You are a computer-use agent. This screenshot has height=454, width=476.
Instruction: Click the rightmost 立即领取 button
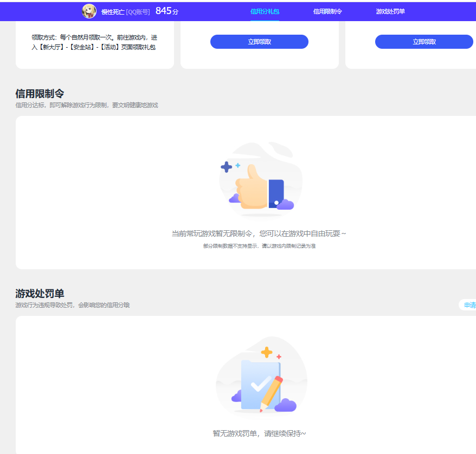[x=423, y=41]
